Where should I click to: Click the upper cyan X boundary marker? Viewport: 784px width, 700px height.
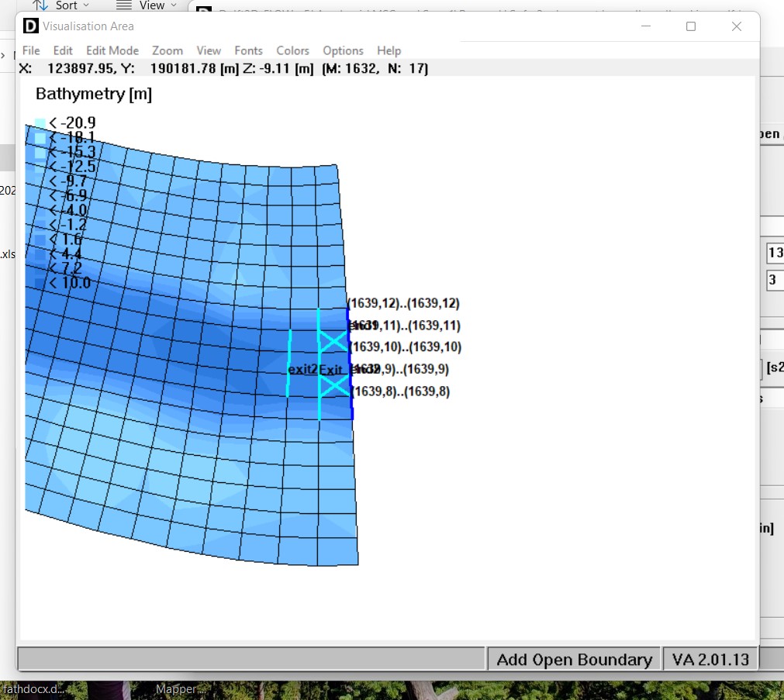point(333,341)
